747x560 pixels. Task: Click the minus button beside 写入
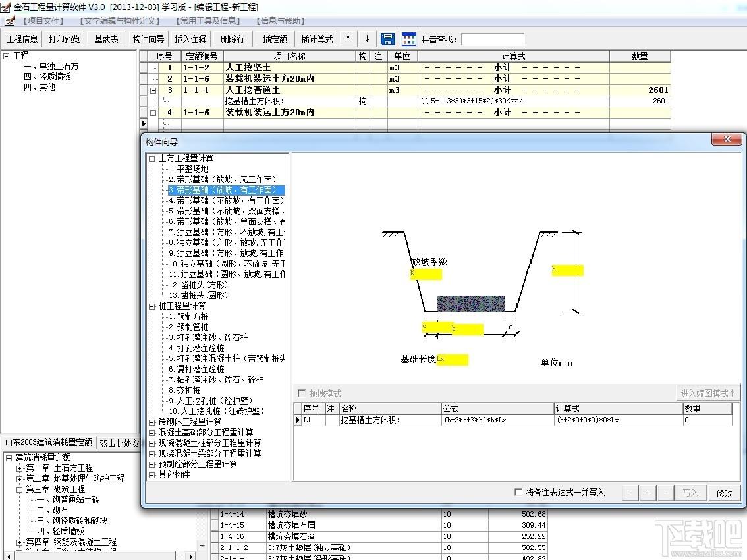tap(665, 493)
